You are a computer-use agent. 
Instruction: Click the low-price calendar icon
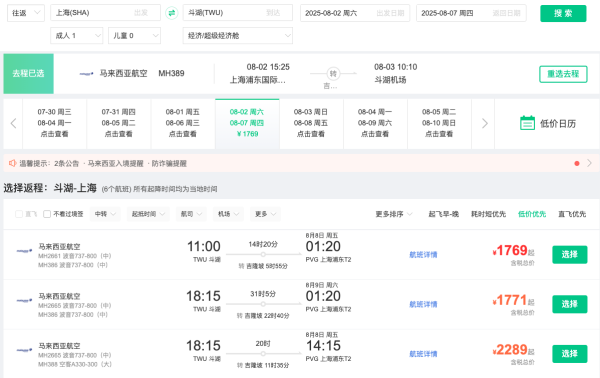coord(527,123)
